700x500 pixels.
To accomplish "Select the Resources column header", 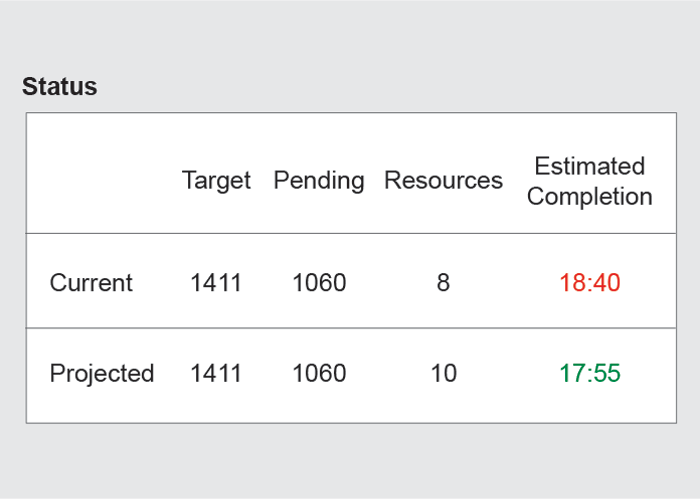I will (x=443, y=180).
